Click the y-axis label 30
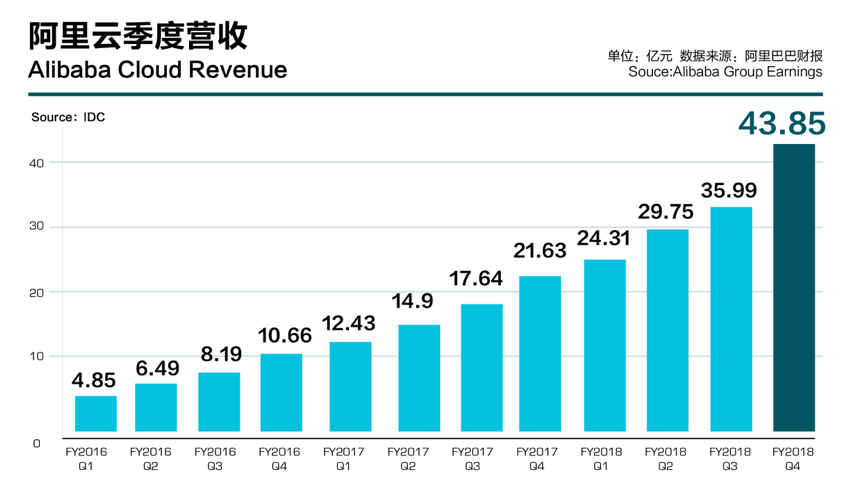This screenshot has height=491, width=865. pyautogui.click(x=36, y=227)
